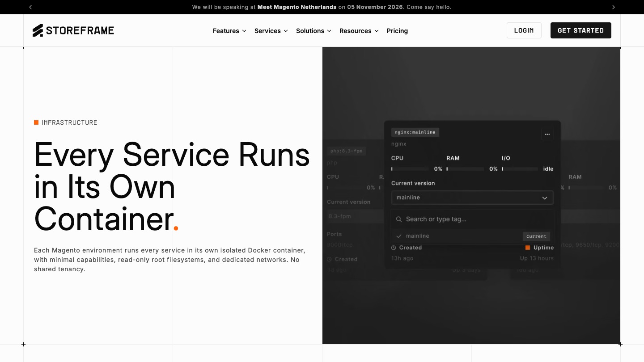Click the GET STARTED button
The image size is (644, 362).
[x=581, y=30]
